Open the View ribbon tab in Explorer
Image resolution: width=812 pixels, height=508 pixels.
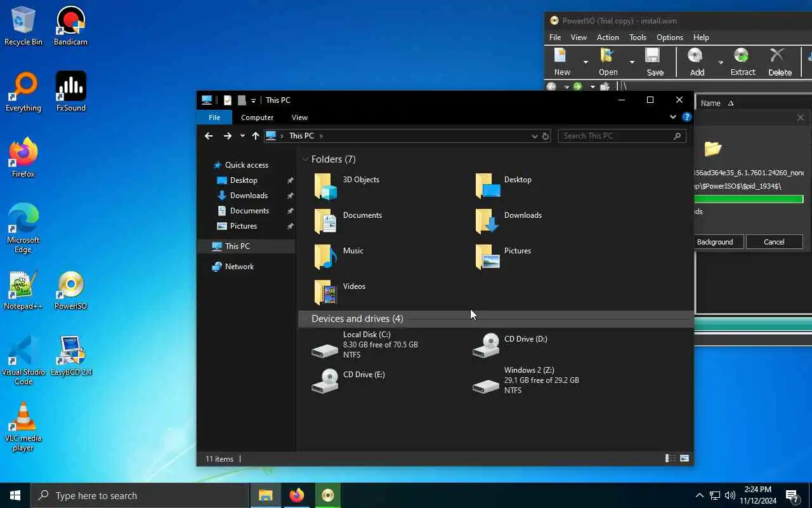click(x=299, y=117)
